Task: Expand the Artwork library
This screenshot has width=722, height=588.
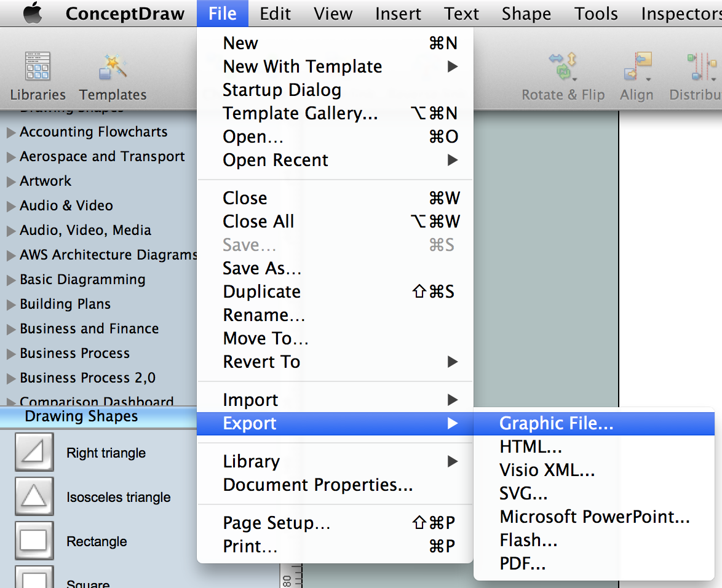Action: (x=11, y=181)
